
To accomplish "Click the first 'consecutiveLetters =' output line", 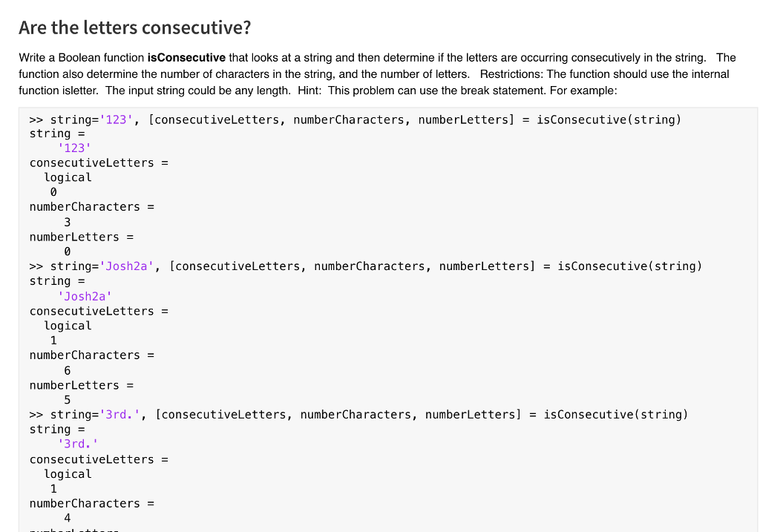I will 99,162.
